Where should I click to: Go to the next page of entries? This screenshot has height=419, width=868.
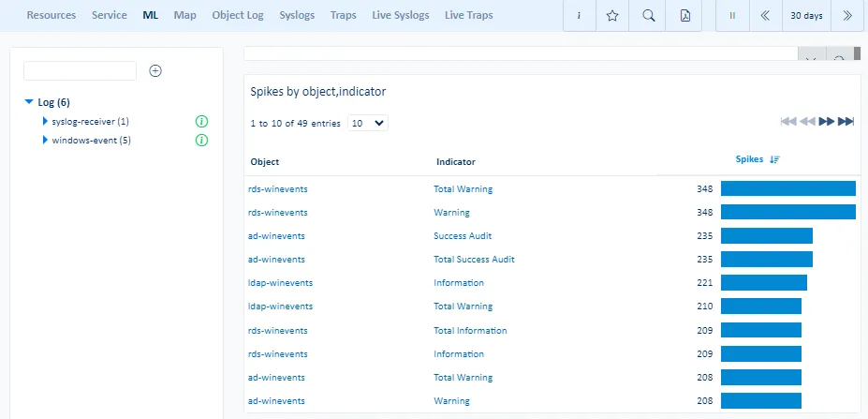pyautogui.click(x=827, y=122)
